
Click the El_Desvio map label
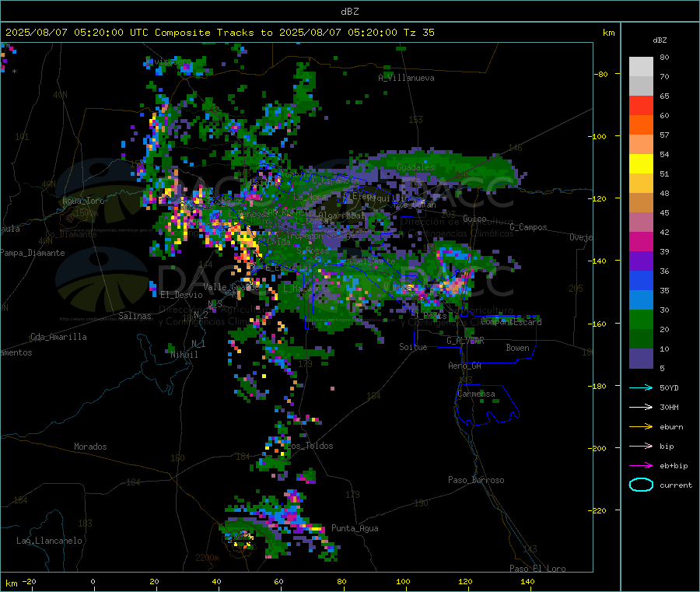pyautogui.click(x=181, y=295)
